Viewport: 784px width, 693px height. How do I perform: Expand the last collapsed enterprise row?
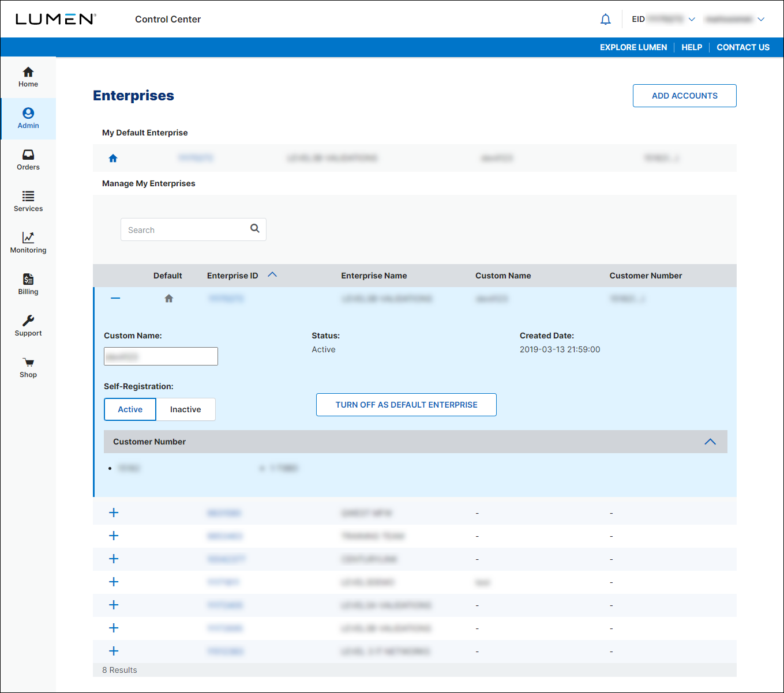[114, 651]
